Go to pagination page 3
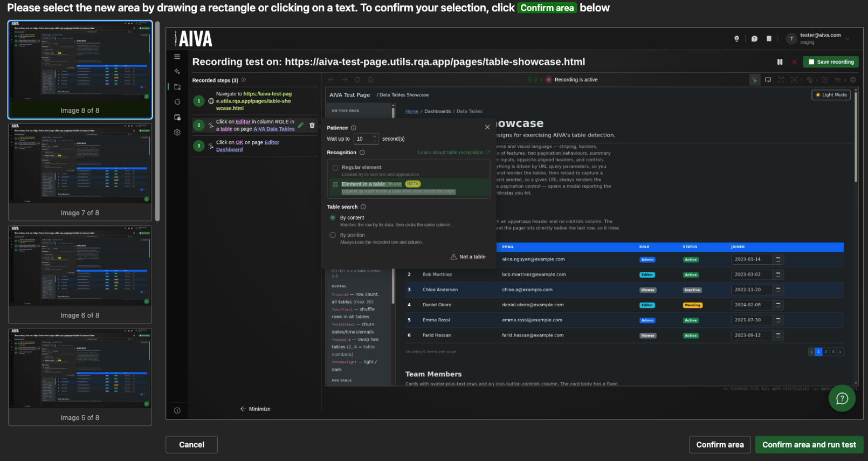This screenshot has width=868, height=461. (x=833, y=352)
